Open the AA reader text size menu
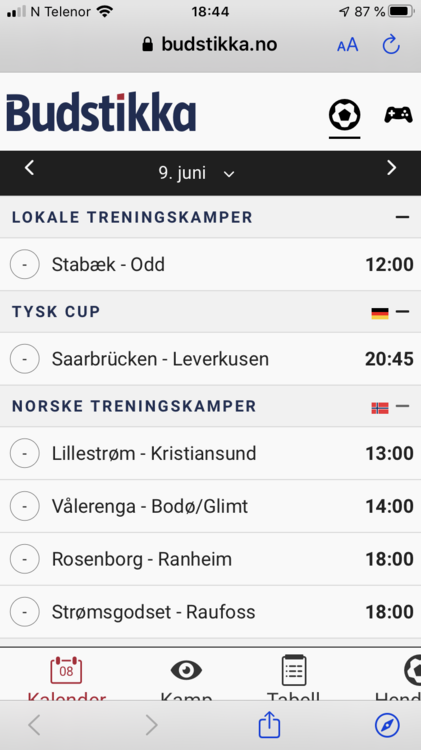The image size is (421, 750). 347,45
